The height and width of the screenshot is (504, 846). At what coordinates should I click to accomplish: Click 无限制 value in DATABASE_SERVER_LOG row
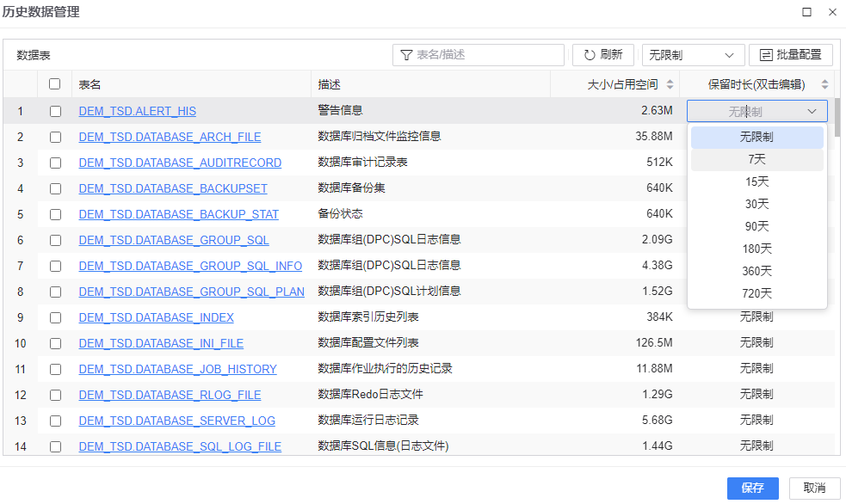click(x=756, y=421)
